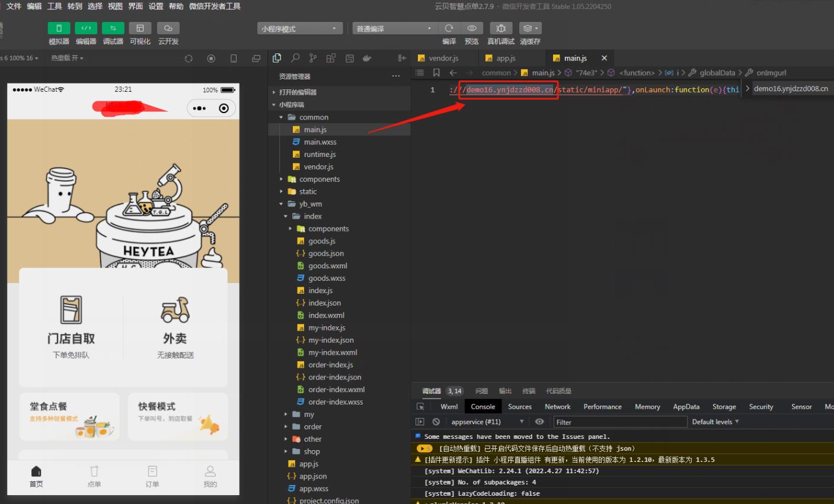Screen dimensions: 834x504
Task: Click the console Filter input field
Action: tap(620, 422)
